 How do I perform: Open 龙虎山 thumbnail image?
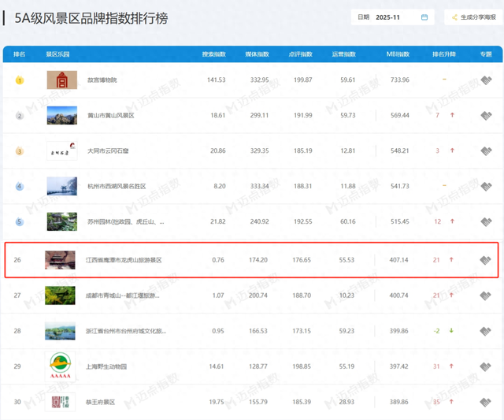tap(60, 260)
